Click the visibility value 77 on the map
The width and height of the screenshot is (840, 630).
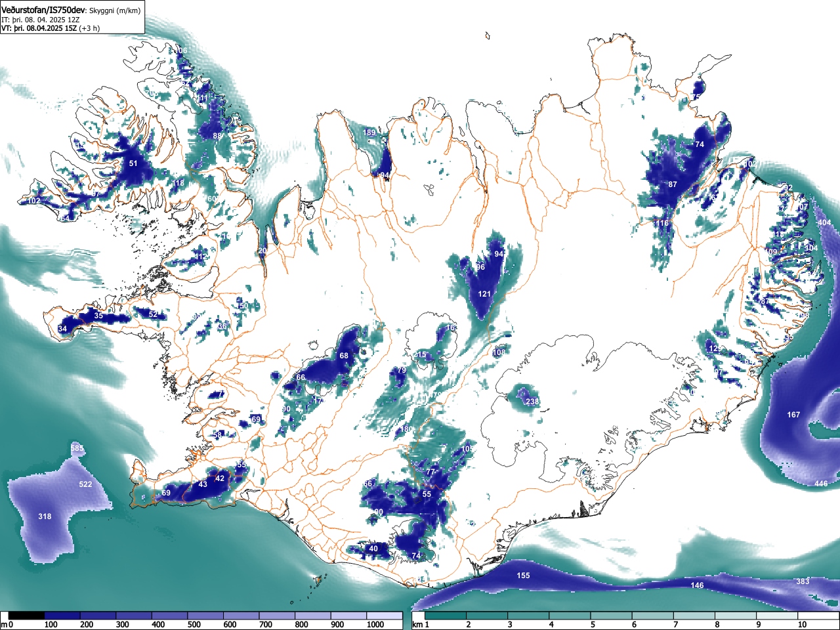pos(430,472)
